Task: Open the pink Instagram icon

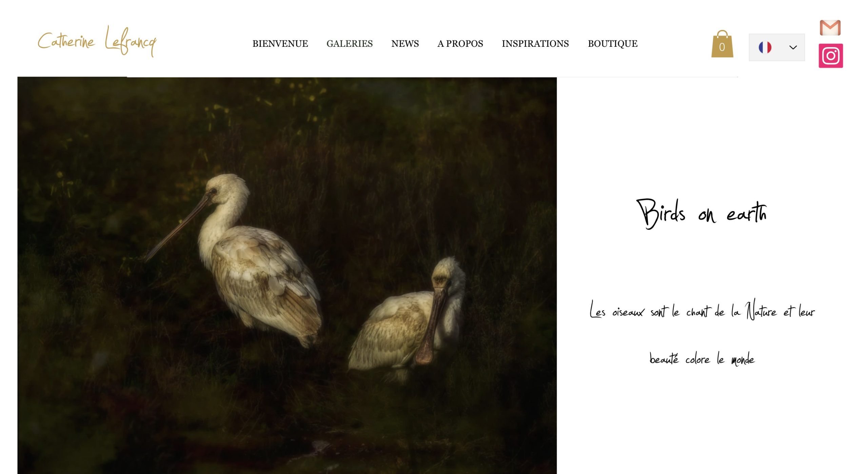Action: [x=831, y=56]
